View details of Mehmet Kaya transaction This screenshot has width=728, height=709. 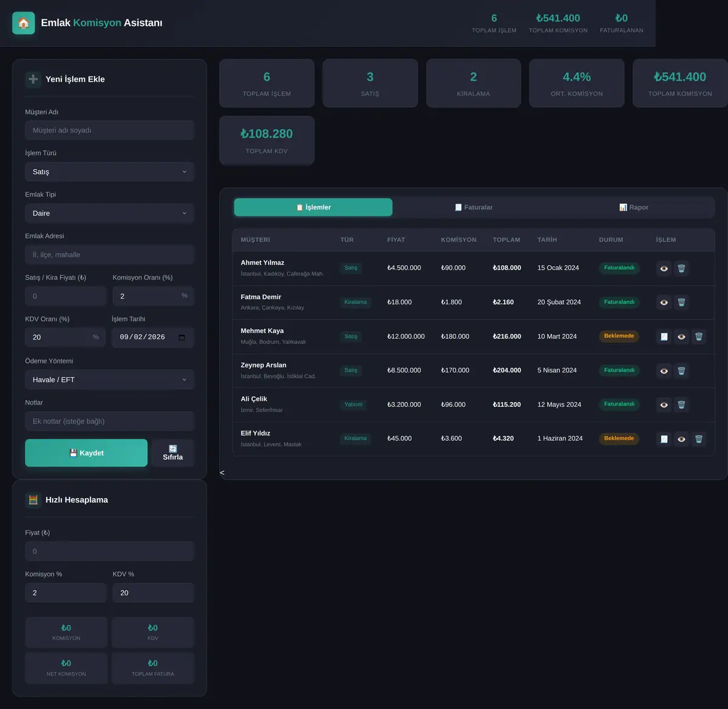point(682,337)
